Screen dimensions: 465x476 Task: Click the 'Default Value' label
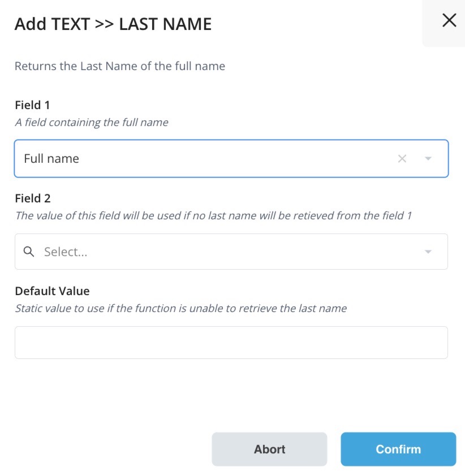click(x=52, y=291)
